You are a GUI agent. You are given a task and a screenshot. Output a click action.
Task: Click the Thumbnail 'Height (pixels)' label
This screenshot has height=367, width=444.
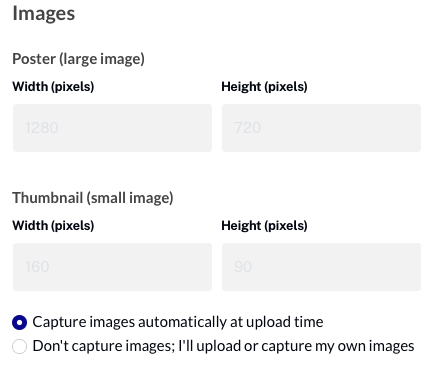264,226
